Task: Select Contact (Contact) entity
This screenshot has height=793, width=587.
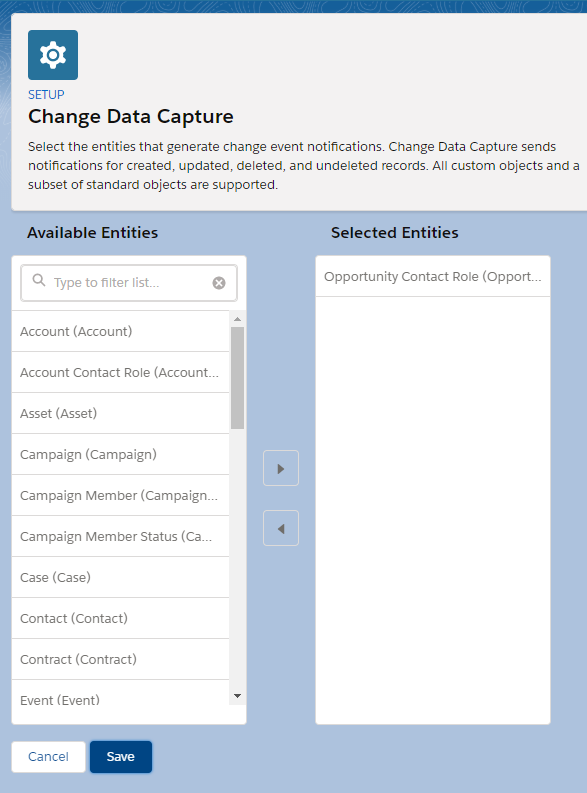Action: tap(120, 618)
